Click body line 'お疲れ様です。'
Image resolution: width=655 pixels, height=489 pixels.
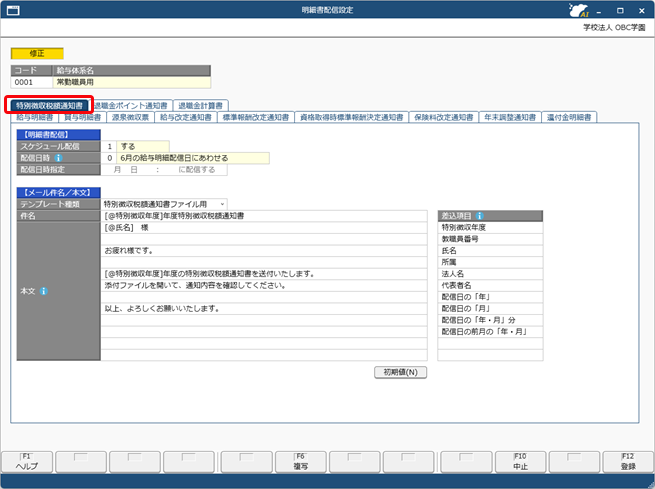click(x=264, y=251)
